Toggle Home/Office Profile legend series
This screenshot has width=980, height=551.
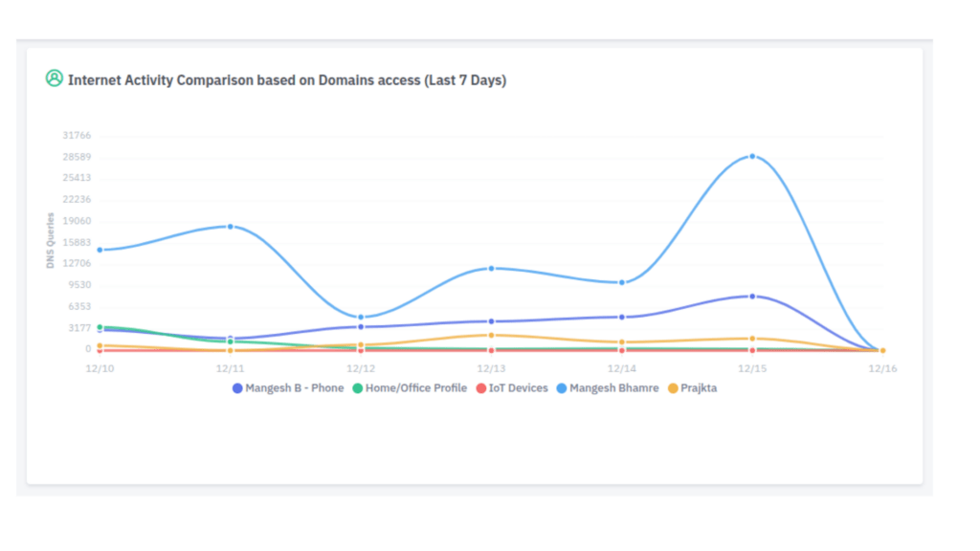click(x=415, y=388)
